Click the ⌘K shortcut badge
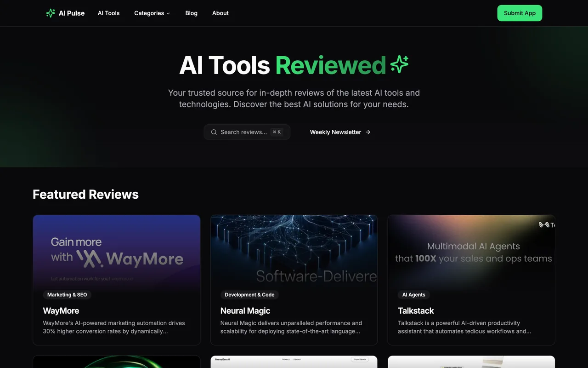 click(x=277, y=132)
